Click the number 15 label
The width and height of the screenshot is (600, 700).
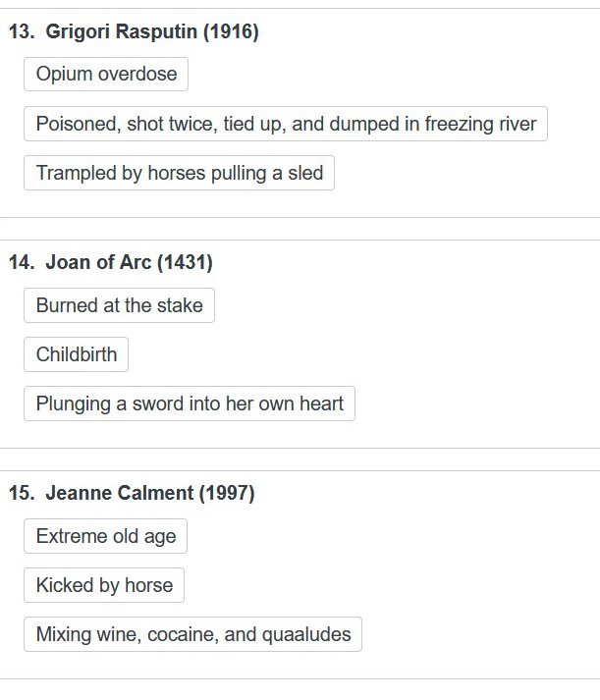tap(22, 493)
